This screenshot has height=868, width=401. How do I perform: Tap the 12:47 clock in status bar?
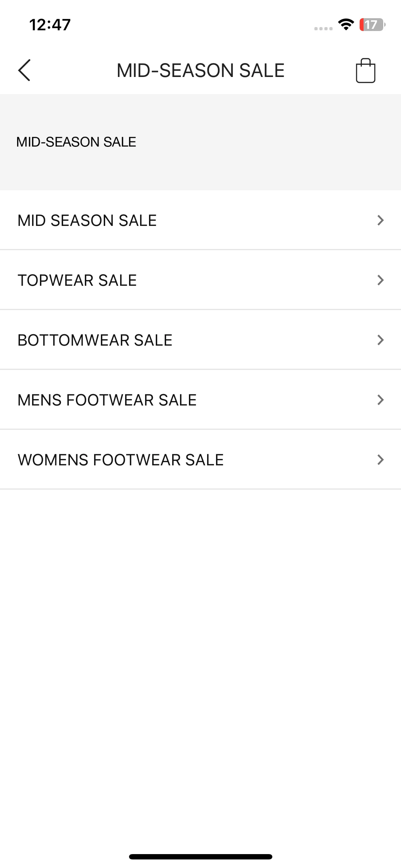pos(50,25)
